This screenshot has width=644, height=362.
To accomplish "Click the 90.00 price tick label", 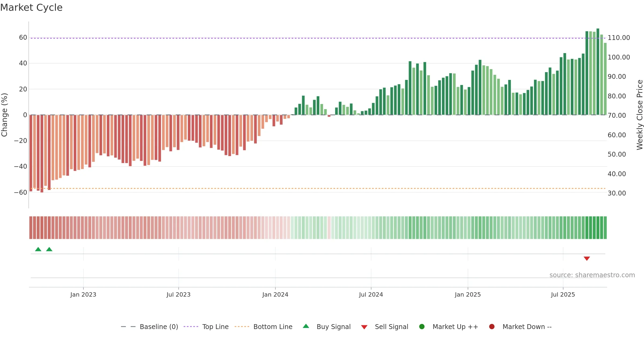I will pos(617,77).
